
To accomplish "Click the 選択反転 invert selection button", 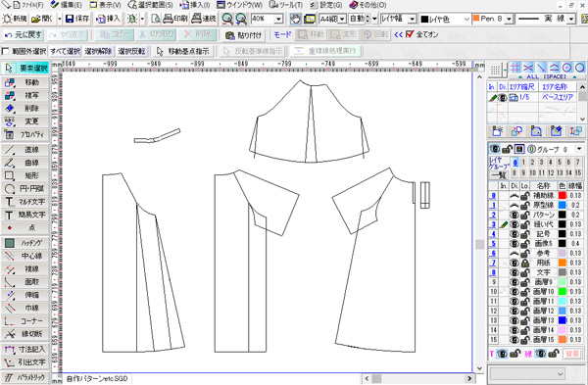I will click(131, 51).
